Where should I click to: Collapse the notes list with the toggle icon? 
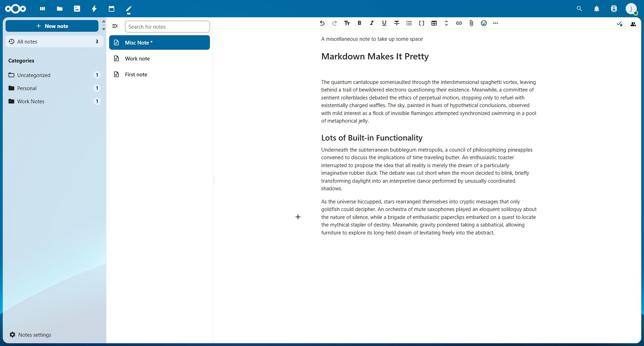tap(115, 26)
